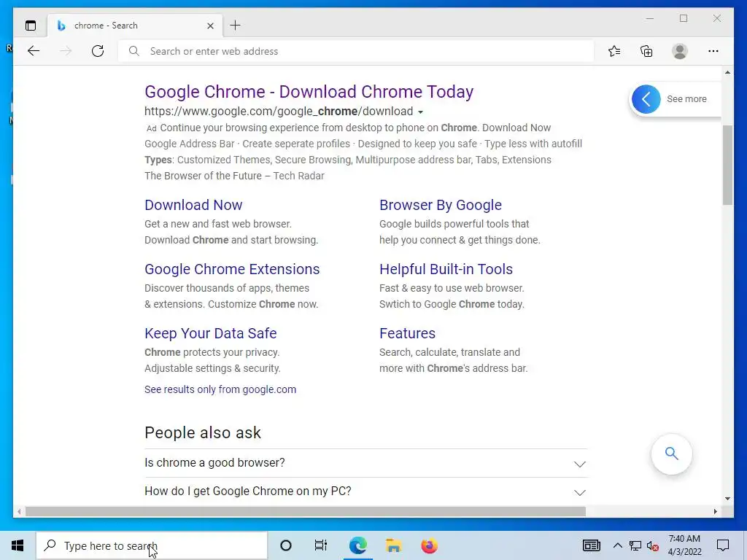Open Keep Your Data Safe link

tap(211, 333)
